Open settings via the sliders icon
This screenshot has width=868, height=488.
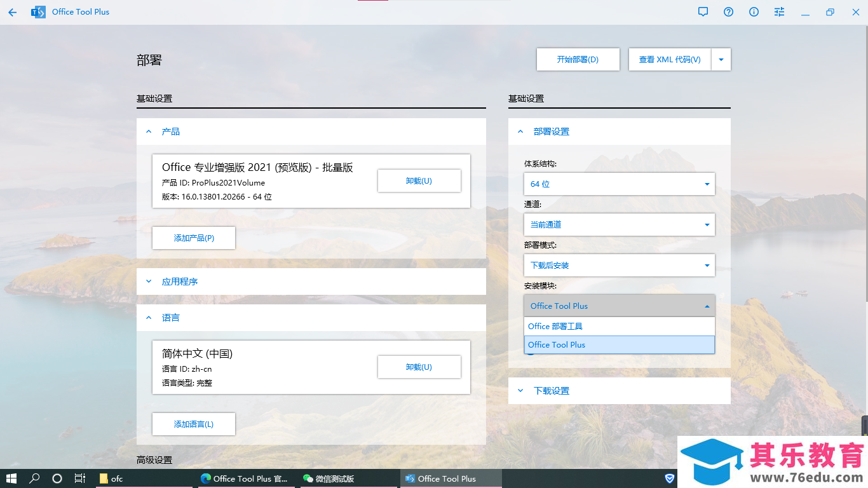[780, 11]
